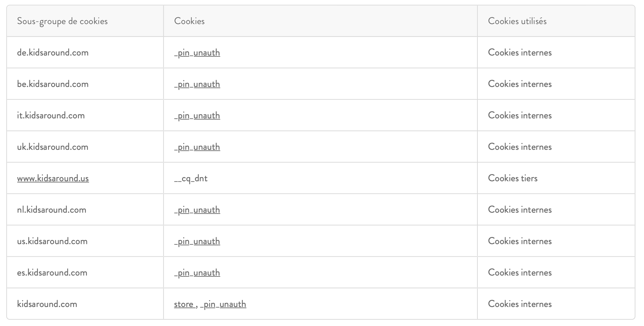Click Cookies internes in the uk.kidsaround.com row

click(520, 147)
